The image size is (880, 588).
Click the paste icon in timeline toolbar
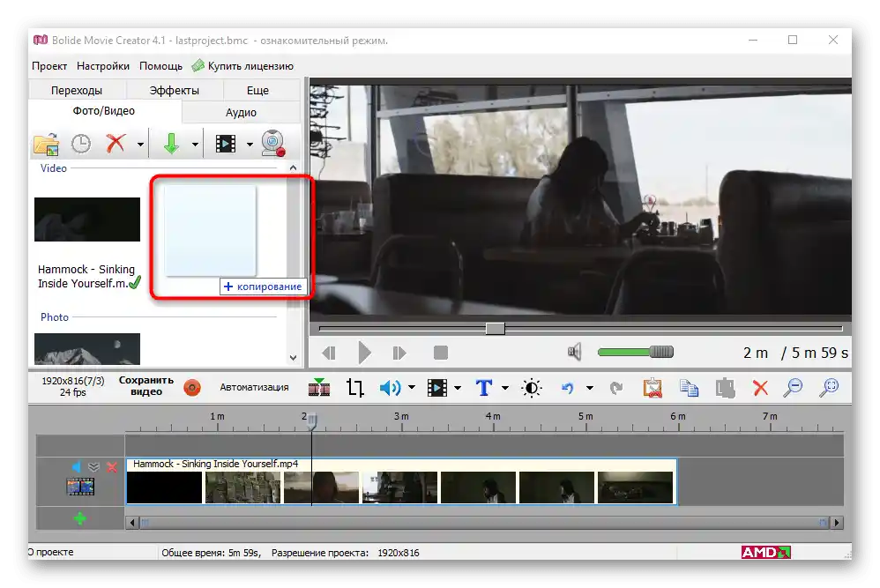tap(725, 388)
